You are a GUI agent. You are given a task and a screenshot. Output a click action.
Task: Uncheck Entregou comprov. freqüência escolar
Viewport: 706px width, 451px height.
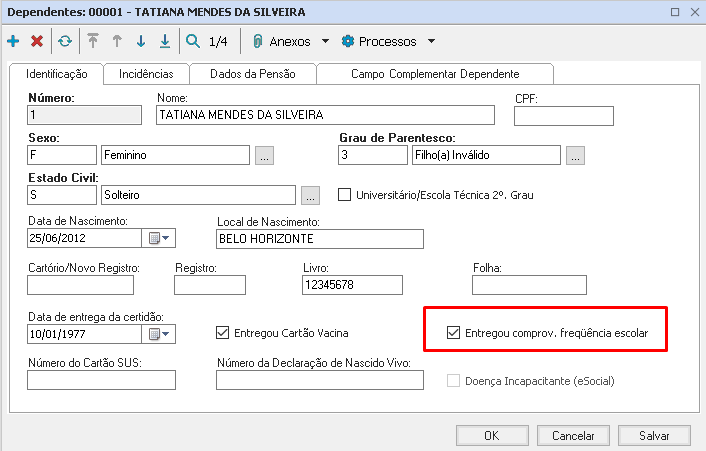click(453, 333)
